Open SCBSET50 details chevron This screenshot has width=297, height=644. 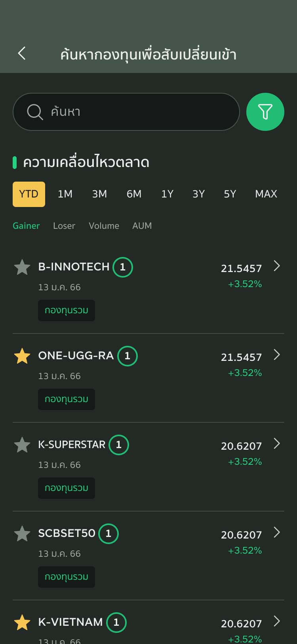(277, 533)
